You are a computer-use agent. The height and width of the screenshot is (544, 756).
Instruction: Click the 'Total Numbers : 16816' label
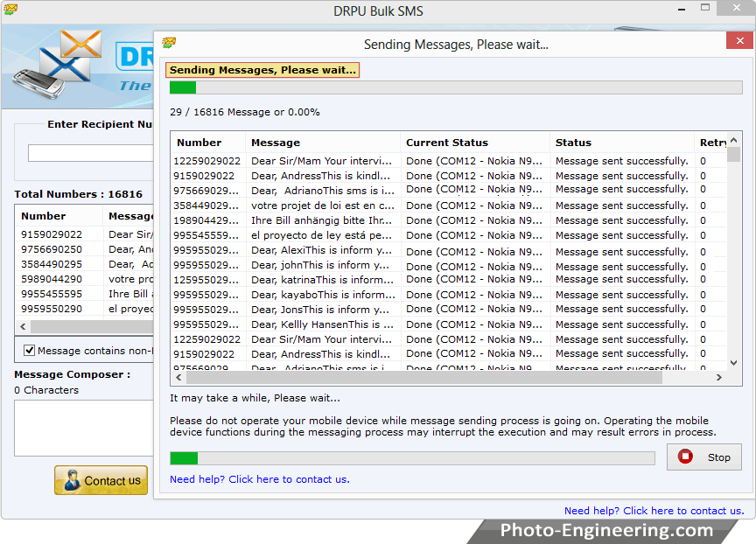click(x=78, y=193)
